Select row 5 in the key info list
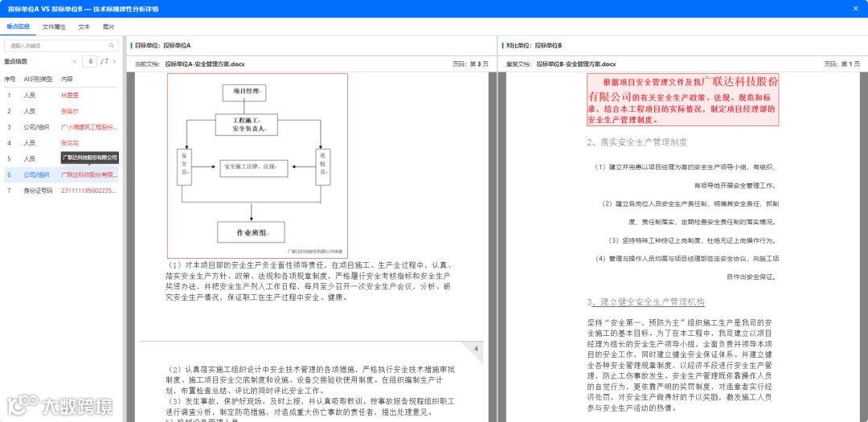 click(x=59, y=159)
